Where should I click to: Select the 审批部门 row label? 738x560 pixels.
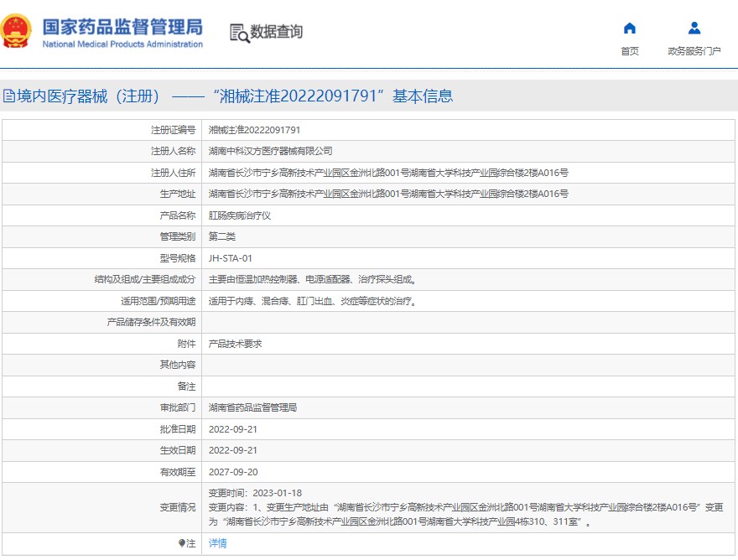[178, 407]
